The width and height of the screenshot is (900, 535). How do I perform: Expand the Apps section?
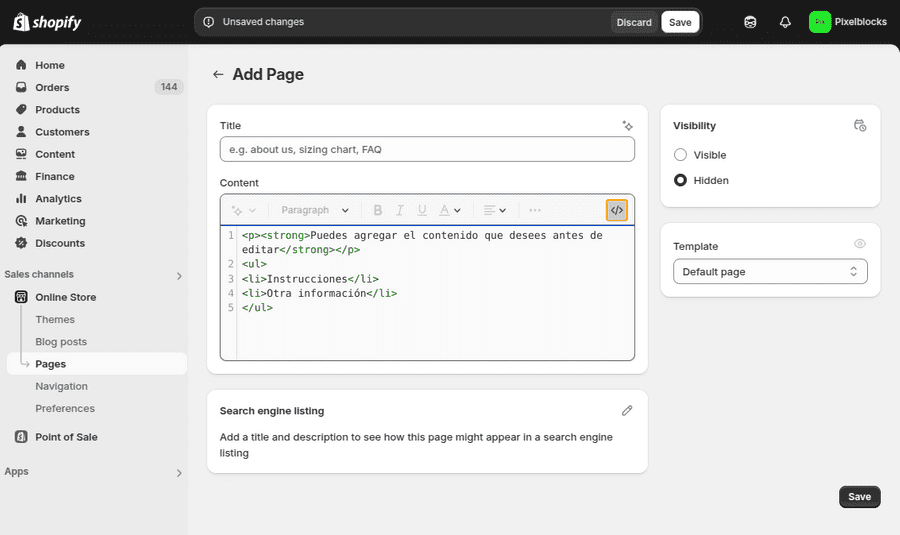(179, 473)
